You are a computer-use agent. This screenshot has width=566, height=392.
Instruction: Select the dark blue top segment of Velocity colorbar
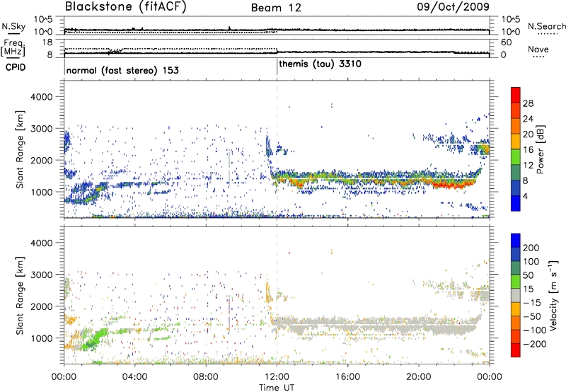[516, 241]
